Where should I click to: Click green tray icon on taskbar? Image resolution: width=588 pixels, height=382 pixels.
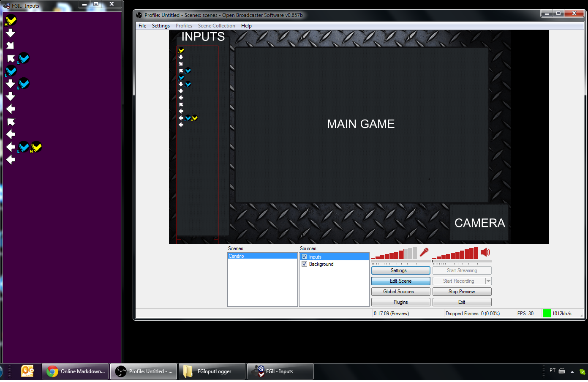(x=582, y=372)
